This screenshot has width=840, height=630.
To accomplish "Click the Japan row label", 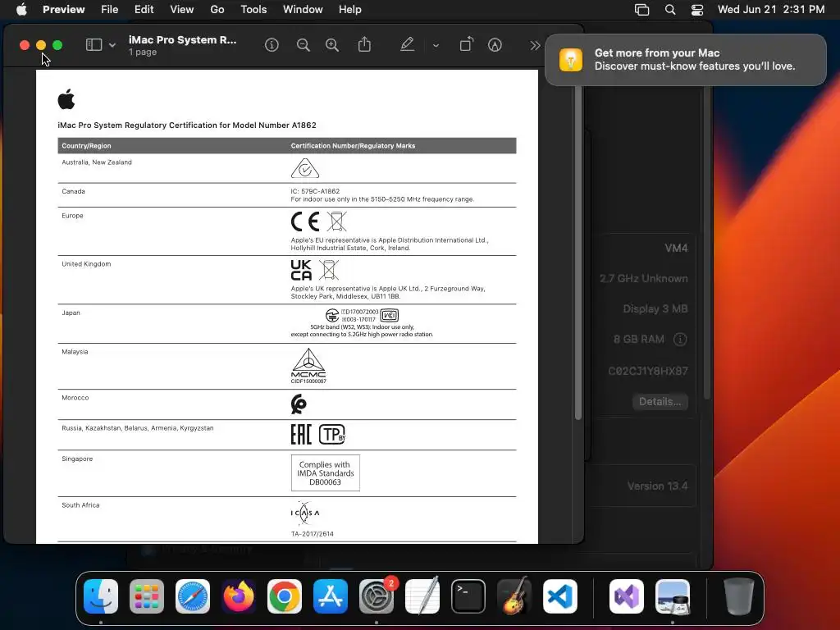I will [71, 313].
